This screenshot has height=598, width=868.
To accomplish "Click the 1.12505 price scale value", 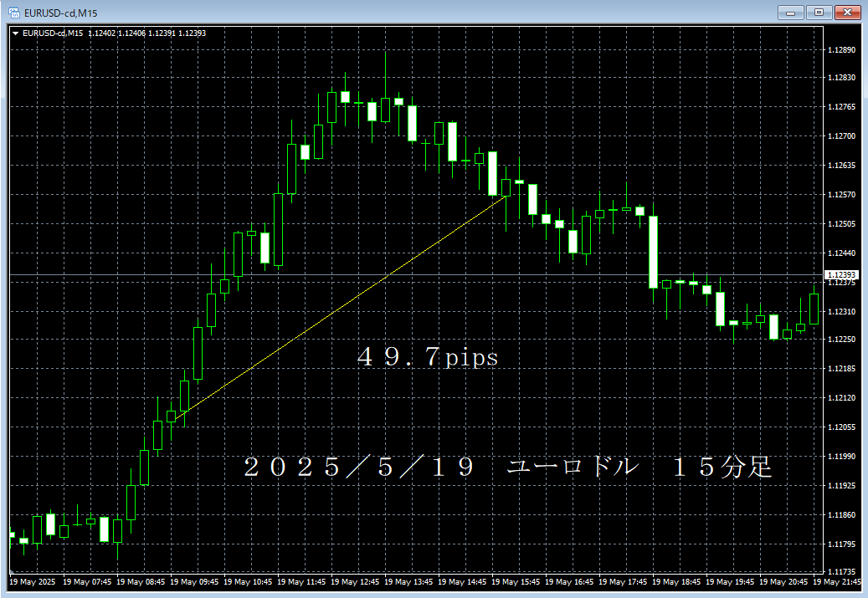I will click(x=841, y=224).
